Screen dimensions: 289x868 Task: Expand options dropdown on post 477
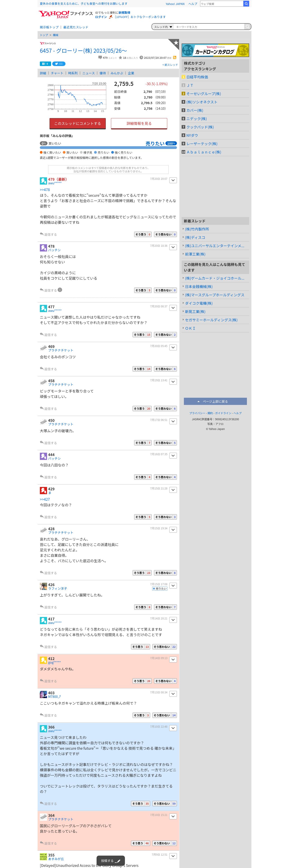point(173,308)
